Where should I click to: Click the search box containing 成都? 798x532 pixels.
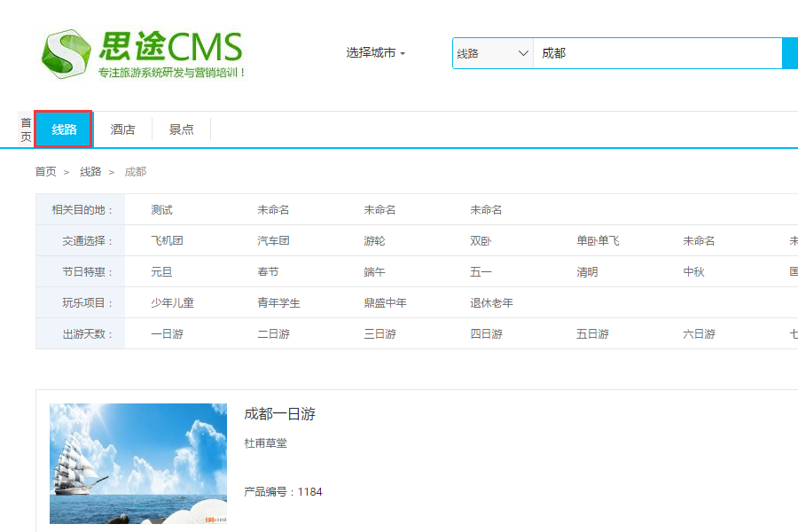(656, 53)
